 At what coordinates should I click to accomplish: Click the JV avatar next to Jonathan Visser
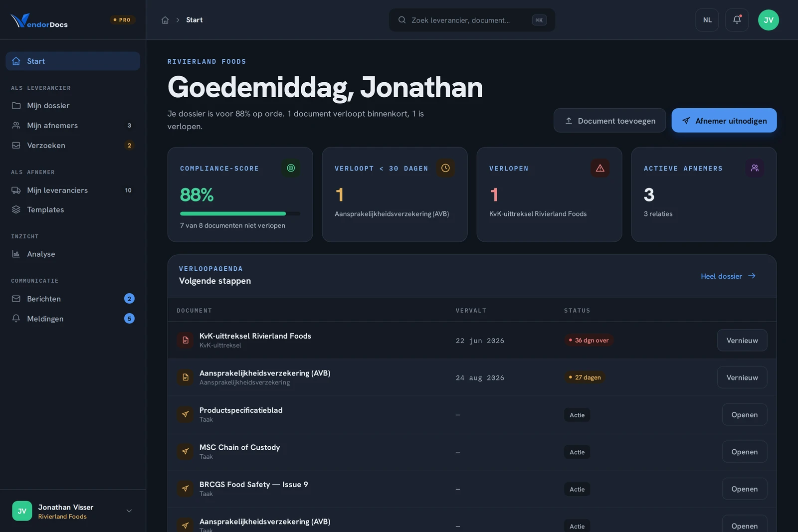[x=22, y=511]
